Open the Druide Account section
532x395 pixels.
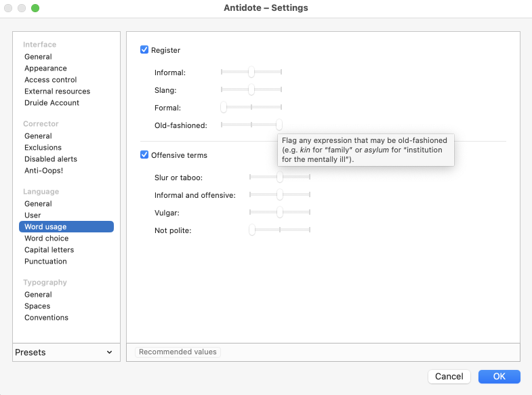[x=52, y=103]
